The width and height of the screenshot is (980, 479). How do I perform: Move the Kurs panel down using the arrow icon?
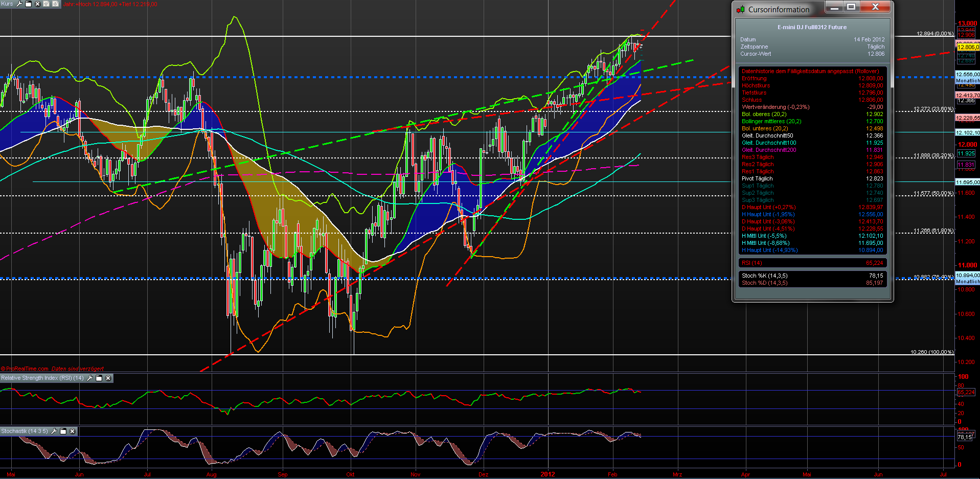pos(55,4)
